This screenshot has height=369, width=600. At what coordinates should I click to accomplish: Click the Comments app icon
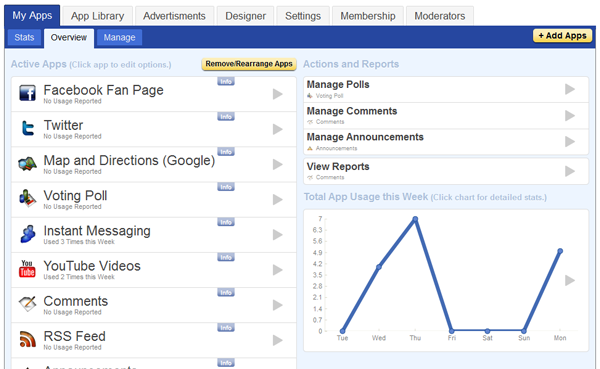tap(28, 304)
